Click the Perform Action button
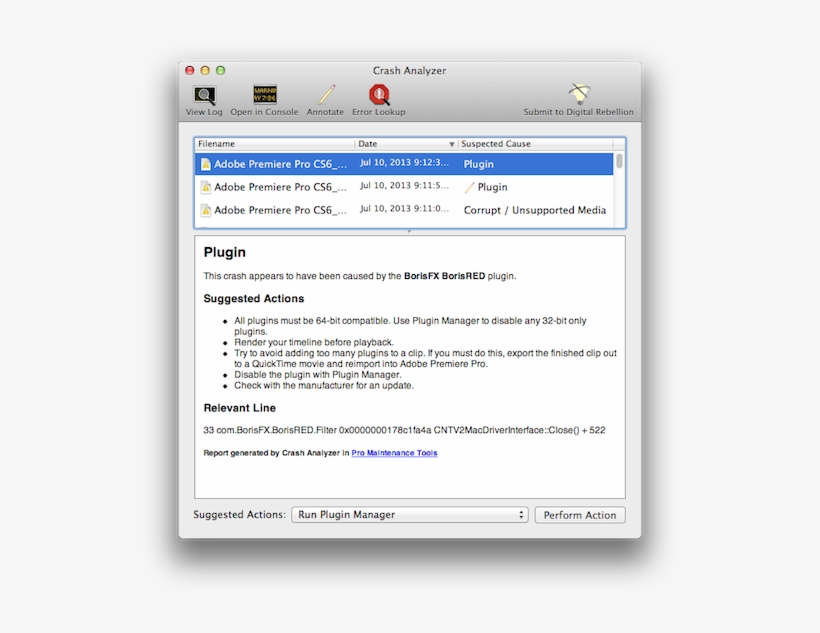 tap(579, 515)
